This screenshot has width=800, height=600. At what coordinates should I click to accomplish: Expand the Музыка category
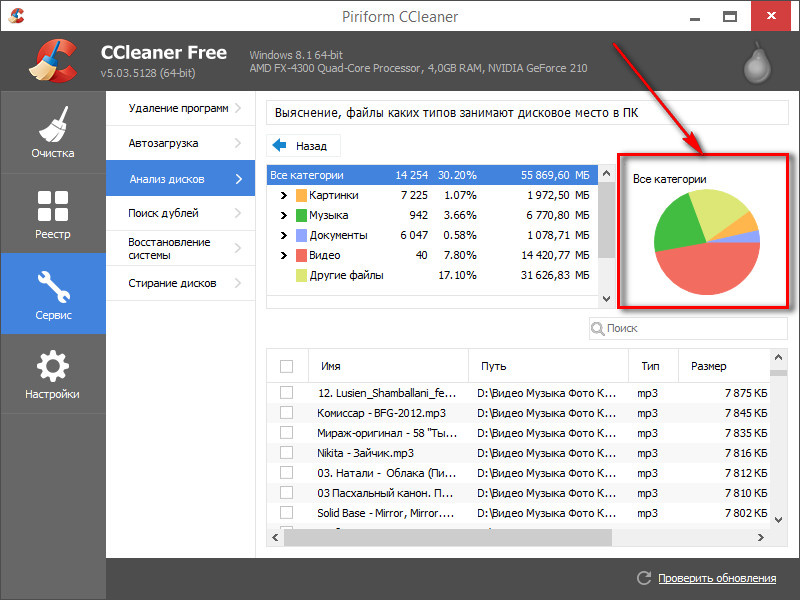pos(284,215)
